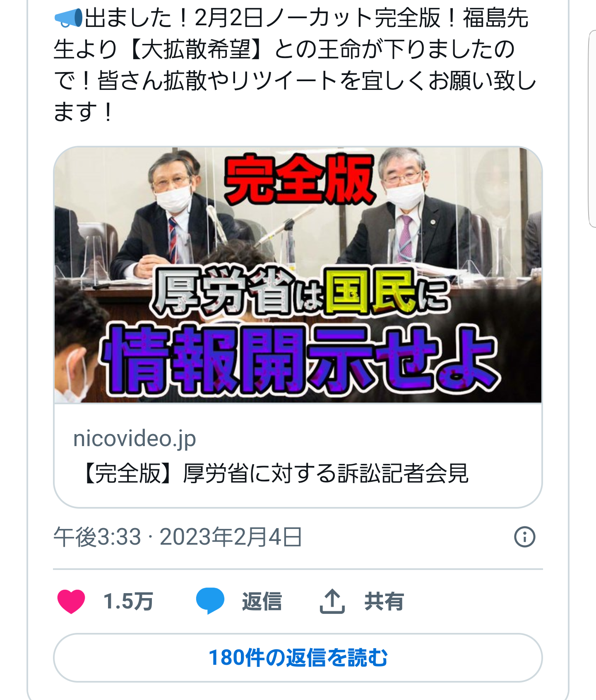Click the 返信 reply label
The height and width of the screenshot is (700, 596).
[262, 601]
